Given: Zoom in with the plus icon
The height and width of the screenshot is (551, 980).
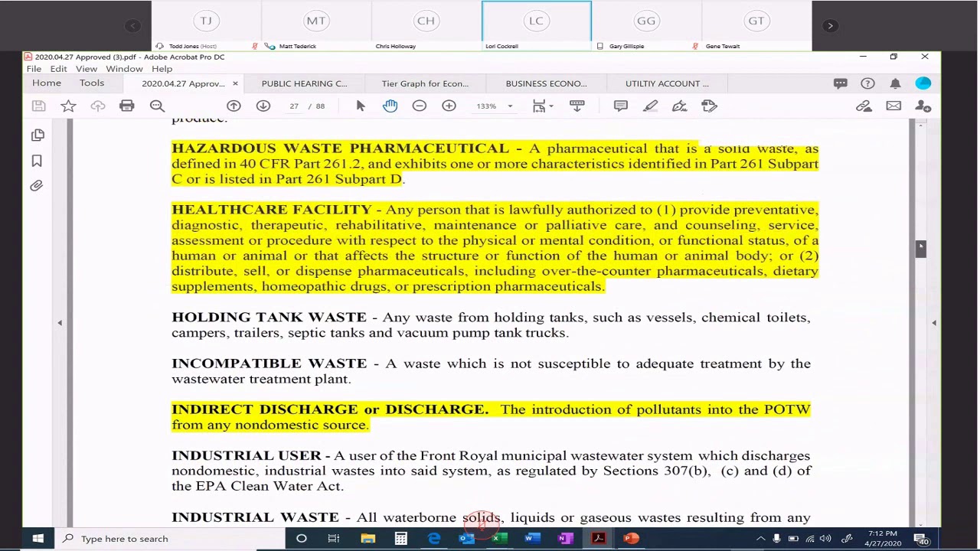Looking at the screenshot, I should tap(449, 106).
